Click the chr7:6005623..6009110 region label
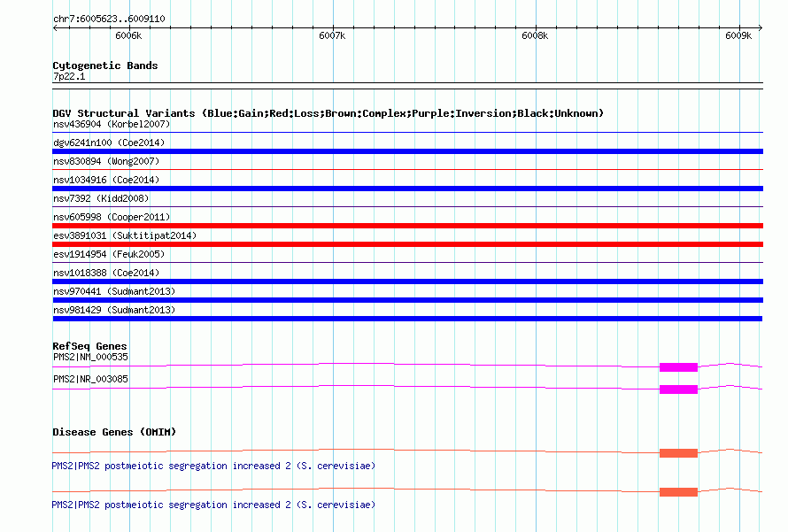Screen dimensions: 788x532 point(109,19)
